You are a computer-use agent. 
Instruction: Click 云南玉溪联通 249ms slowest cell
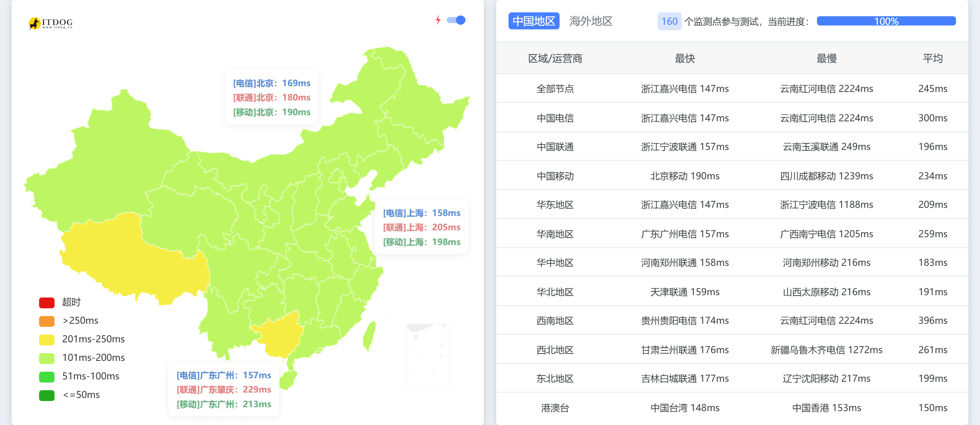point(827,146)
